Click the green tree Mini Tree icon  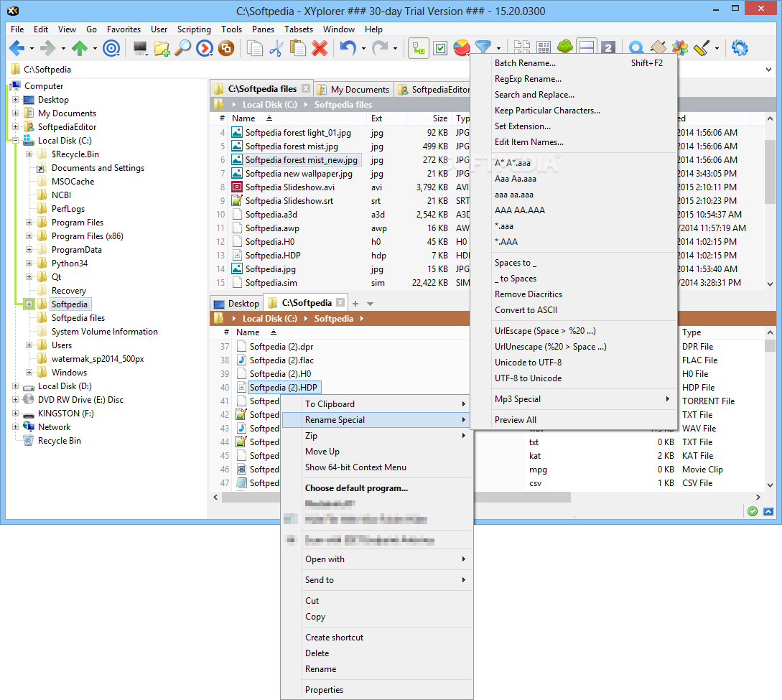pyautogui.click(x=565, y=47)
